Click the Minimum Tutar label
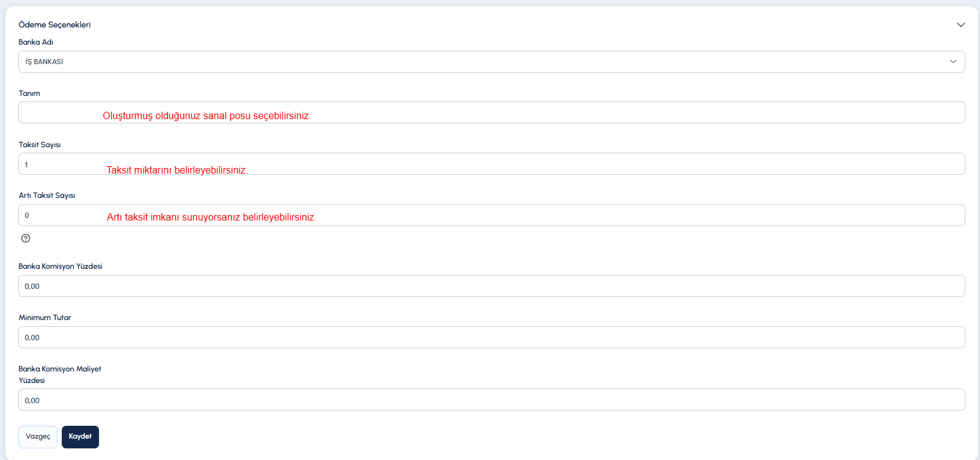The width and height of the screenshot is (980, 460). point(45,318)
